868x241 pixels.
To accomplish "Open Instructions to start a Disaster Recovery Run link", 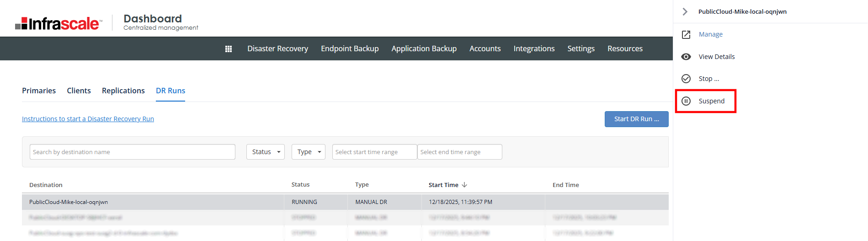I will pos(88,119).
